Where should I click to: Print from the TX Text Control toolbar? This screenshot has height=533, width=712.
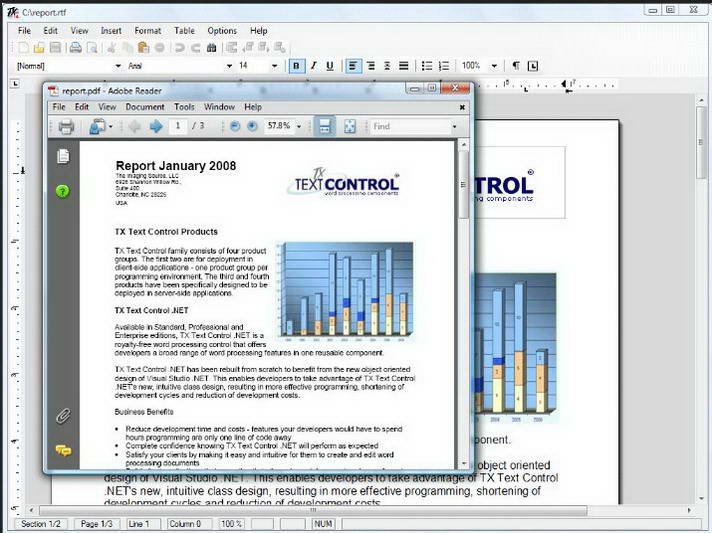click(75, 48)
